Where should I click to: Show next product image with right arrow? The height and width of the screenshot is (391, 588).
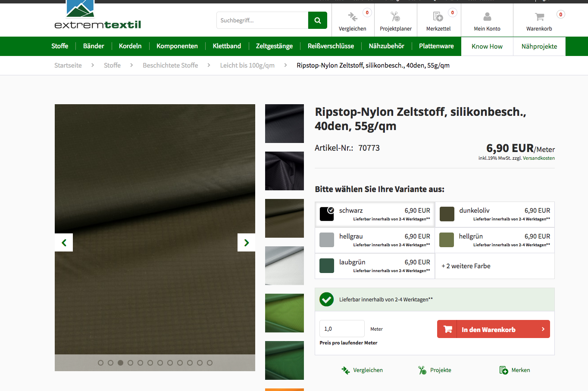click(x=246, y=242)
